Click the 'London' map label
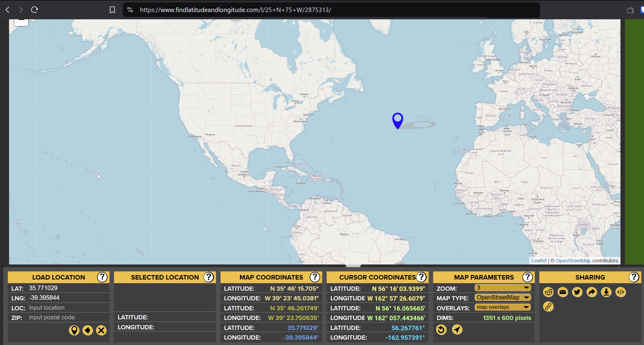This screenshot has width=644, height=345. coord(499,71)
